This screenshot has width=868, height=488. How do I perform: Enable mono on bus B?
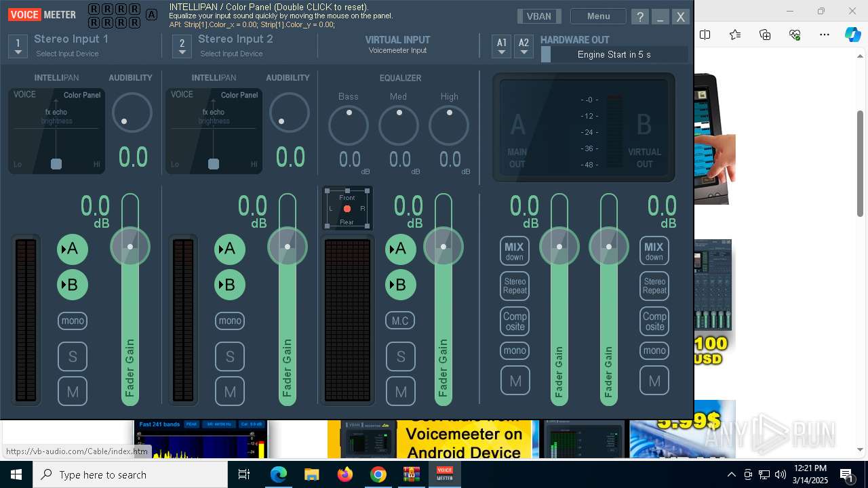654,350
